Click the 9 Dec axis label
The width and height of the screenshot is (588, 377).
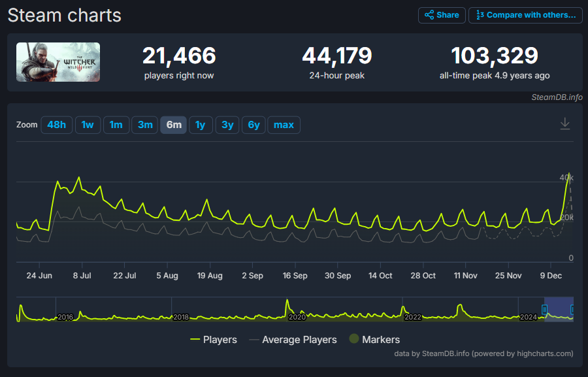tap(551, 276)
